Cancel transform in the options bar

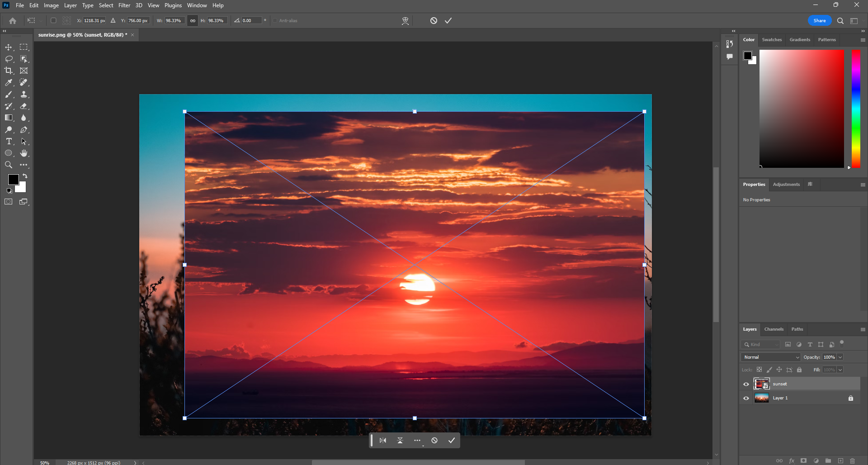click(x=434, y=20)
